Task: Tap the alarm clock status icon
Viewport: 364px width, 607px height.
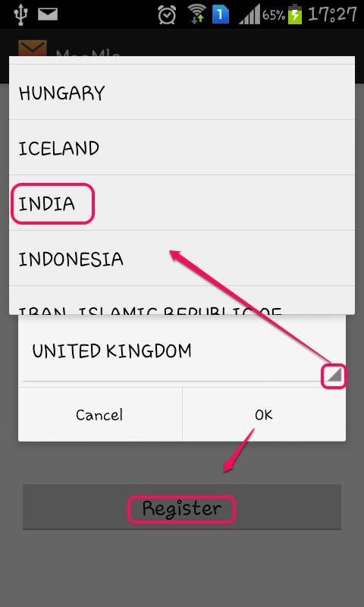Action: [x=167, y=14]
